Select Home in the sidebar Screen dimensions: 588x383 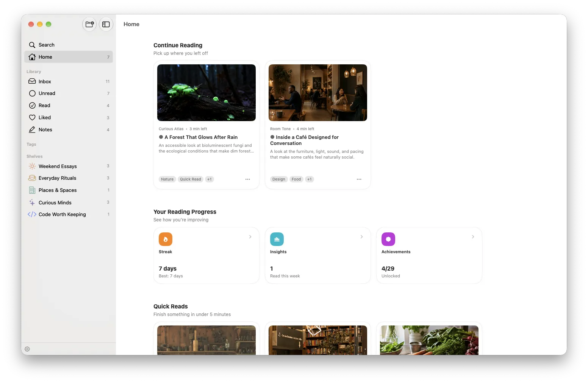pos(69,57)
